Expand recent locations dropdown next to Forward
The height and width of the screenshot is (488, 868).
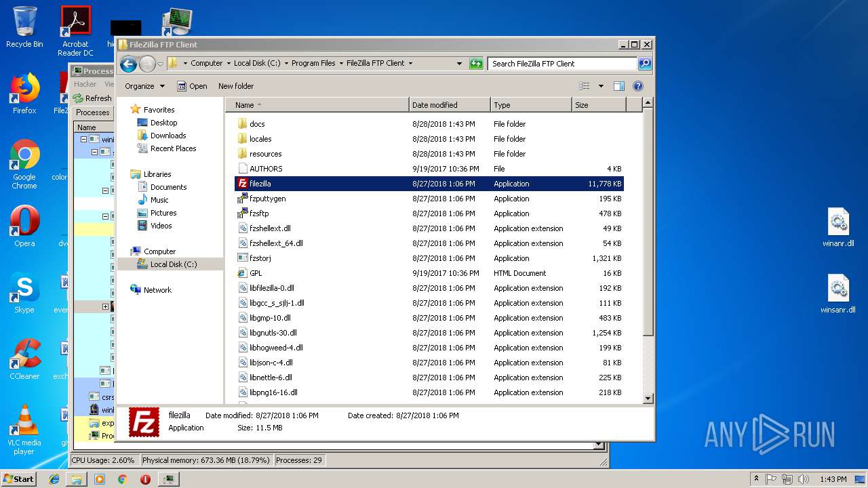coord(160,64)
